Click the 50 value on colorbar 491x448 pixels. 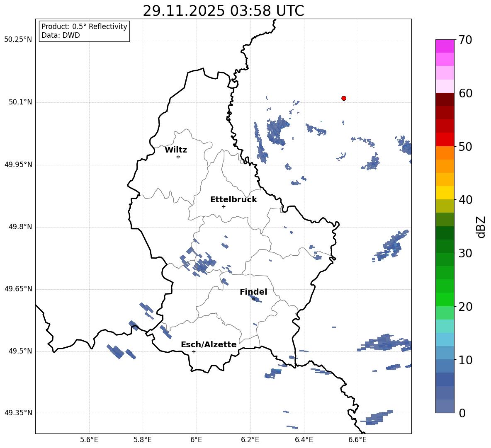point(465,146)
